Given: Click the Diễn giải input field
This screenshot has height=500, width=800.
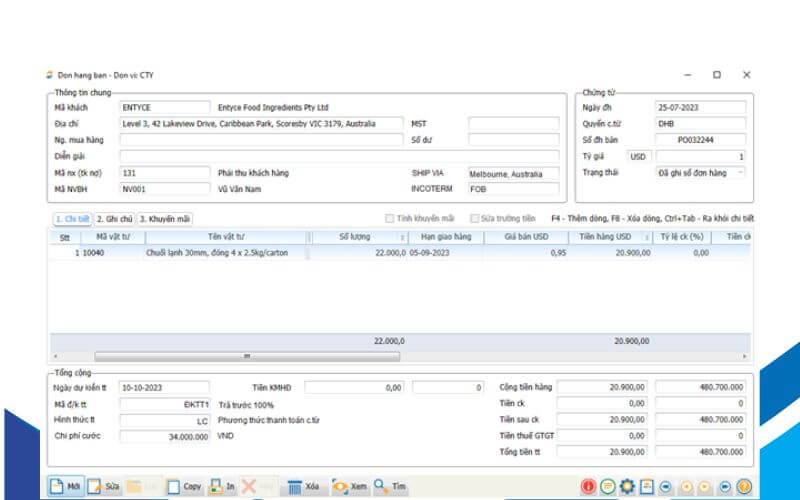Looking at the screenshot, I should point(338,157).
